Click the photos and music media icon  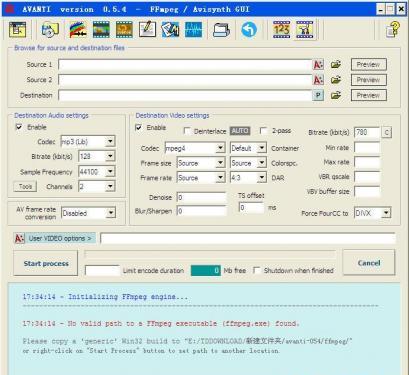pyautogui.click(x=170, y=30)
